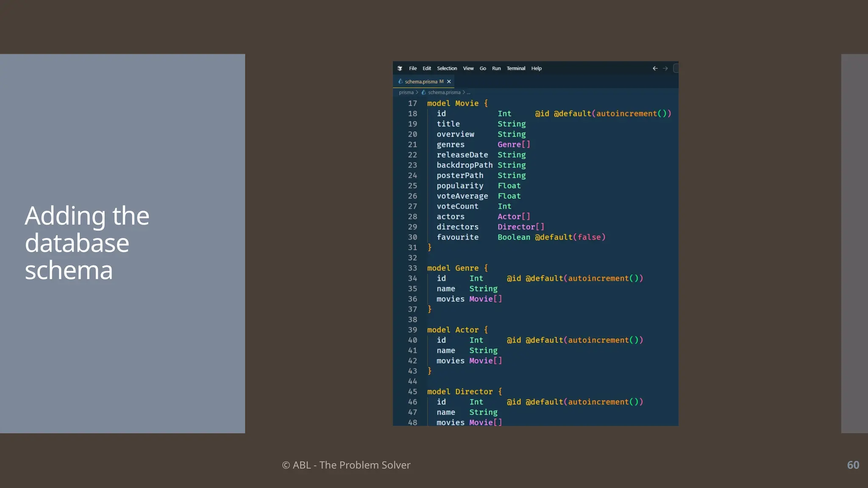This screenshot has width=868, height=488.
Task: Click 'model Genre {' line
Action: (x=457, y=268)
